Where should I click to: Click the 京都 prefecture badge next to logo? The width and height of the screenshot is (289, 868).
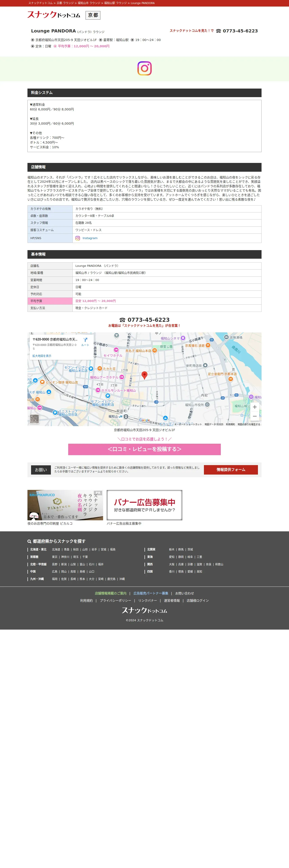point(93,15)
